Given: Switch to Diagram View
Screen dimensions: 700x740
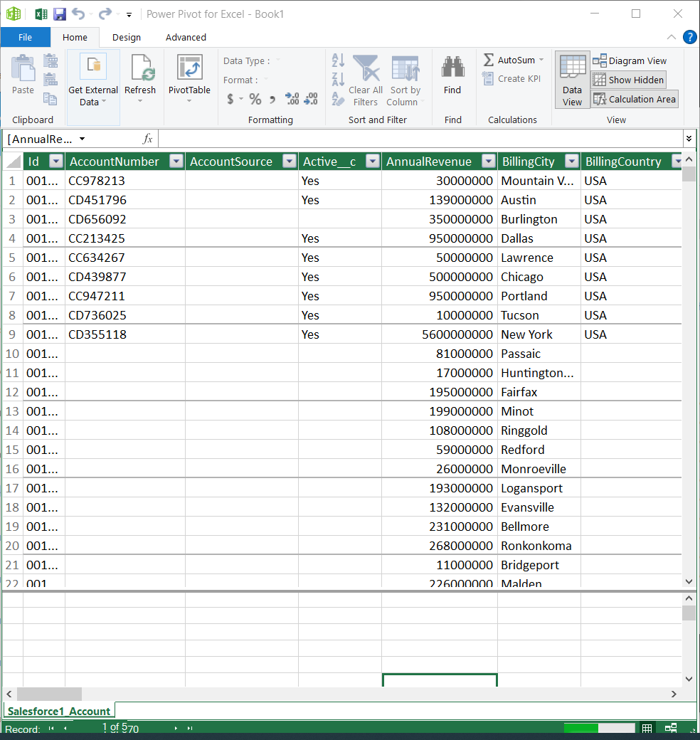Looking at the screenshot, I should click(630, 60).
